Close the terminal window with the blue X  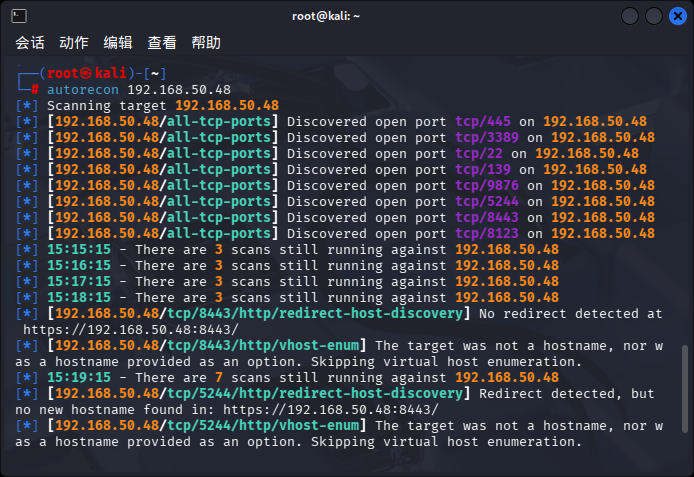[x=677, y=16]
